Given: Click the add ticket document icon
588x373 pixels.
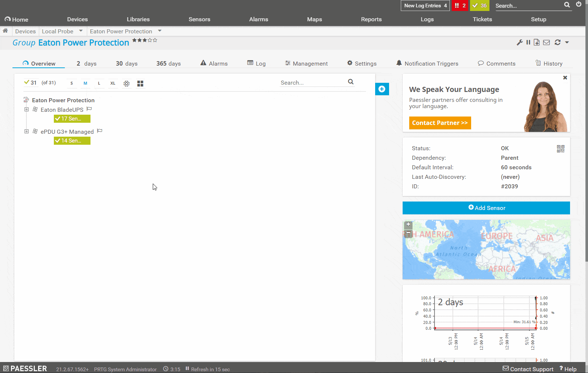Looking at the screenshot, I should click(537, 43).
